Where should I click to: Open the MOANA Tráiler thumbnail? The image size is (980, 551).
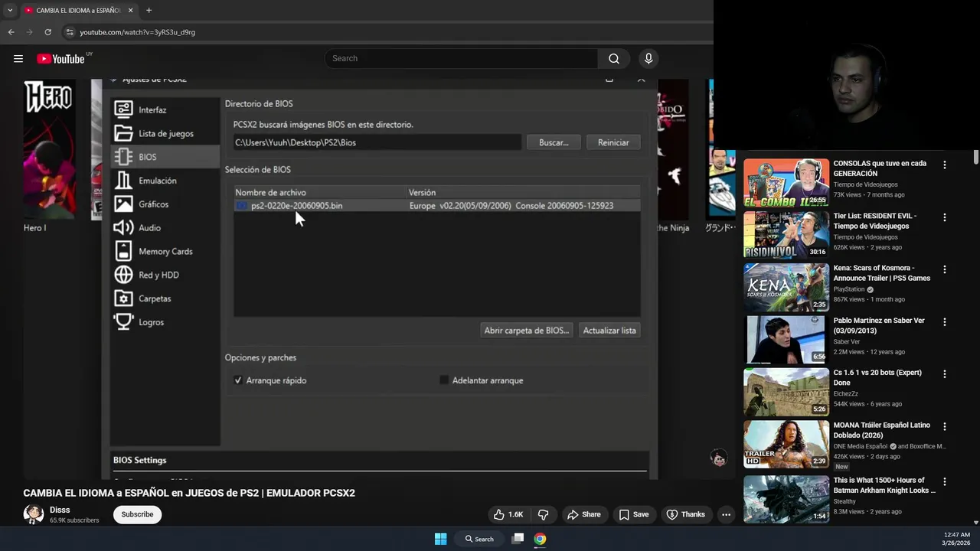click(786, 444)
